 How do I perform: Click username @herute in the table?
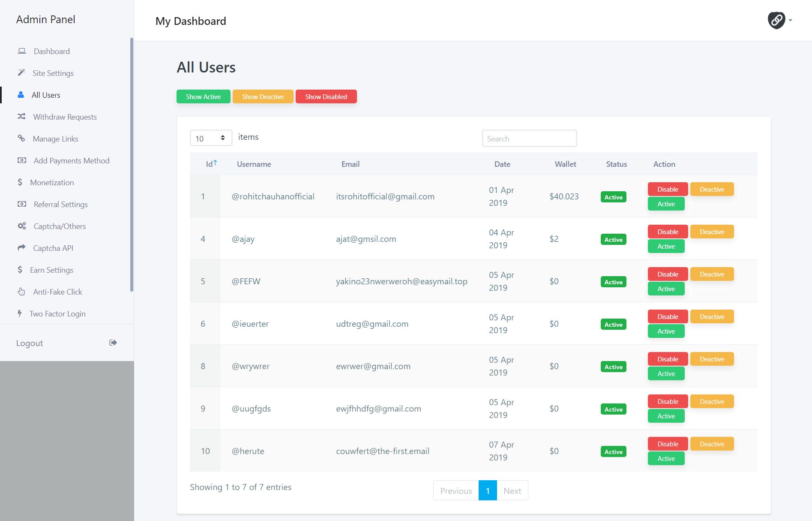pos(248,451)
